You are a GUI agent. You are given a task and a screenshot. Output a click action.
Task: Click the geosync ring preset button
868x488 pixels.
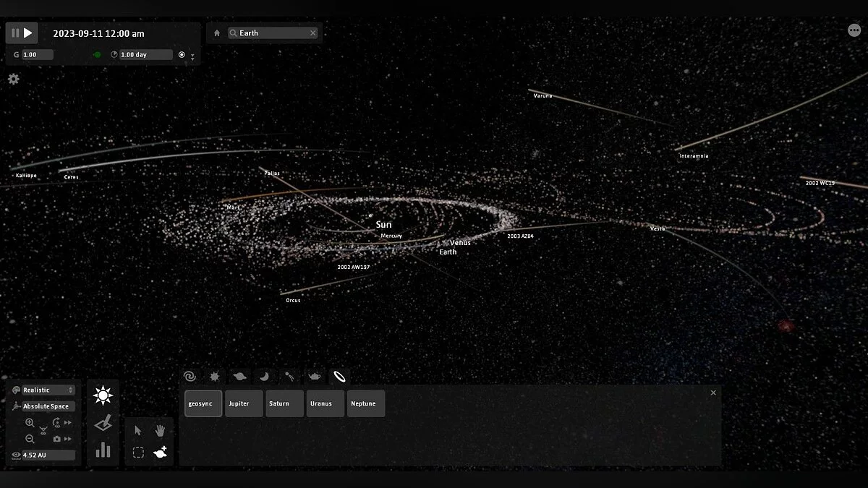click(202, 403)
